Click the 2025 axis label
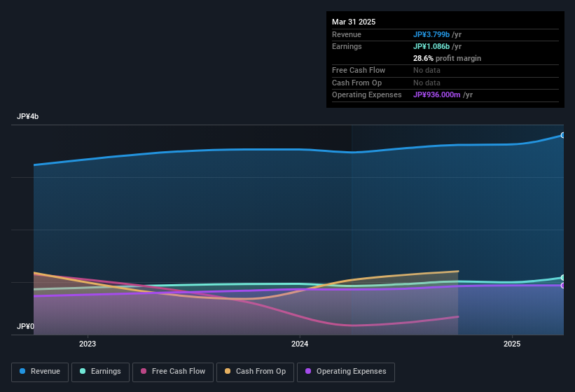575x392 pixels. [512, 344]
